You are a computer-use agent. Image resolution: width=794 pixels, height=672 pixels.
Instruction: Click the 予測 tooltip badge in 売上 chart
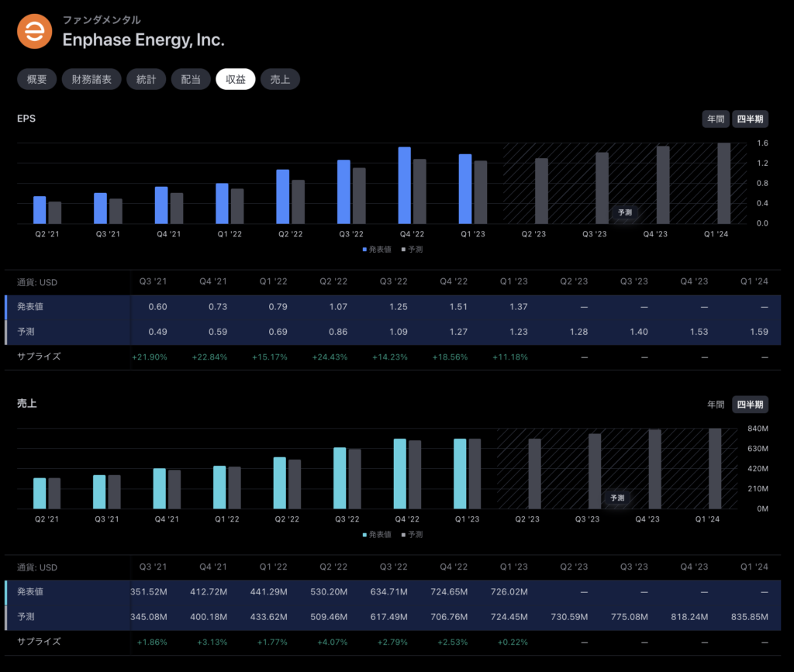617,498
